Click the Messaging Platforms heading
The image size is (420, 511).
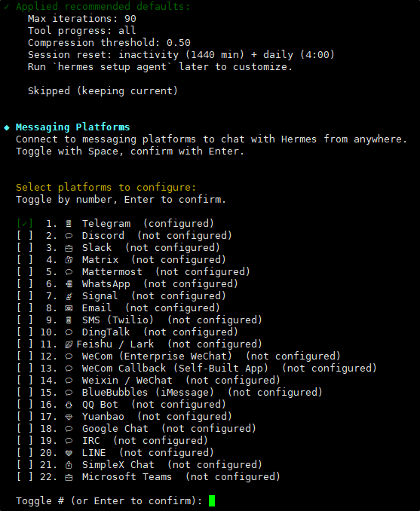pos(72,127)
